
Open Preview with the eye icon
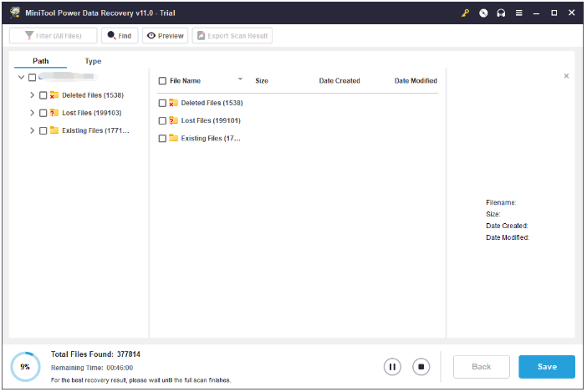[x=165, y=36]
